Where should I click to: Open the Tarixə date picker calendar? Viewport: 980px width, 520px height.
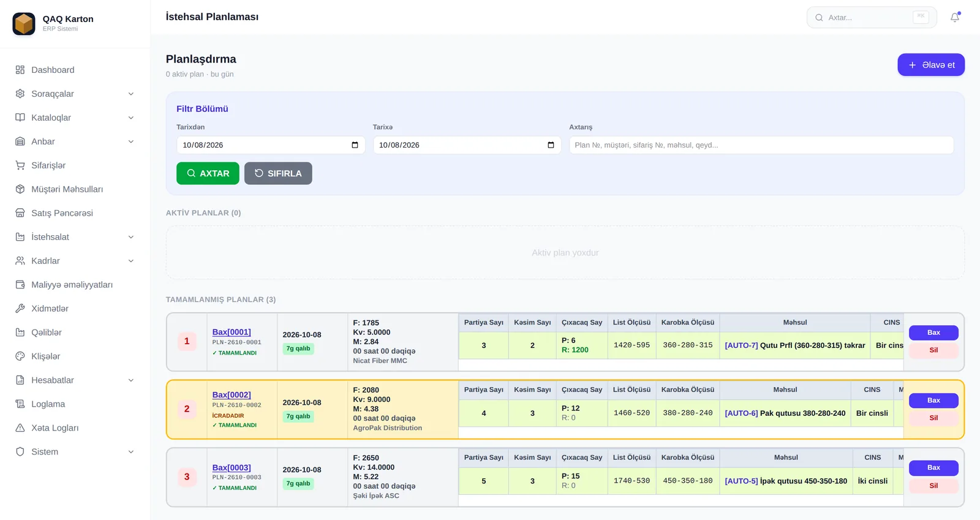[551, 145]
